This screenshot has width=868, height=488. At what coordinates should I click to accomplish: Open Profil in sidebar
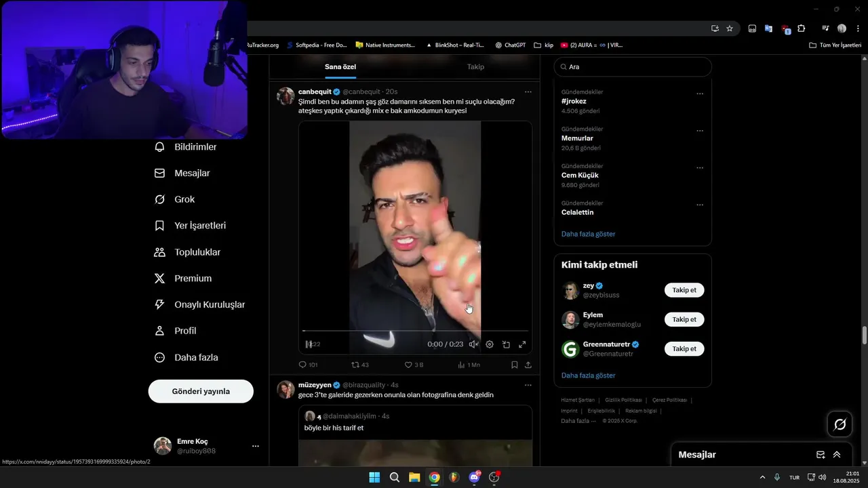(x=175, y=331)
